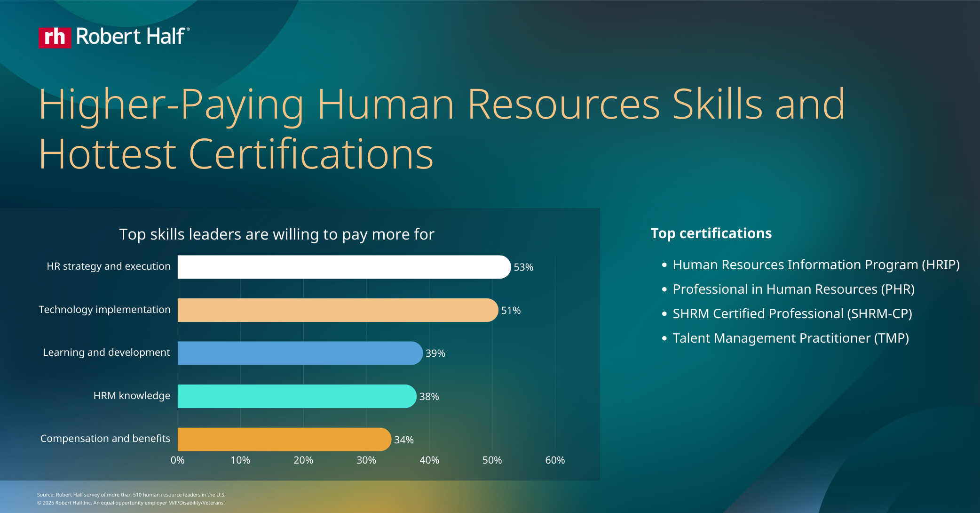Select the teal HRM knowledge bar
This screenshot has height=513, width=980.
(x=295, y=395)
